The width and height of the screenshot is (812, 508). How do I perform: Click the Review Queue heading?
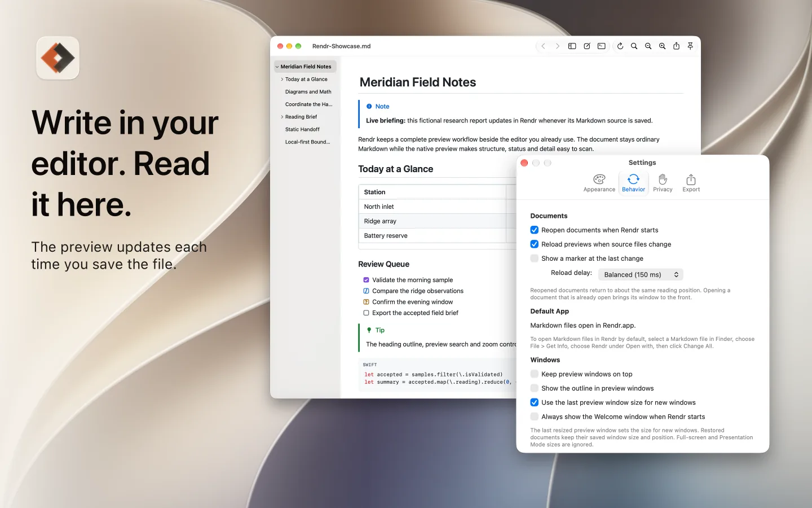pos(383,264)
